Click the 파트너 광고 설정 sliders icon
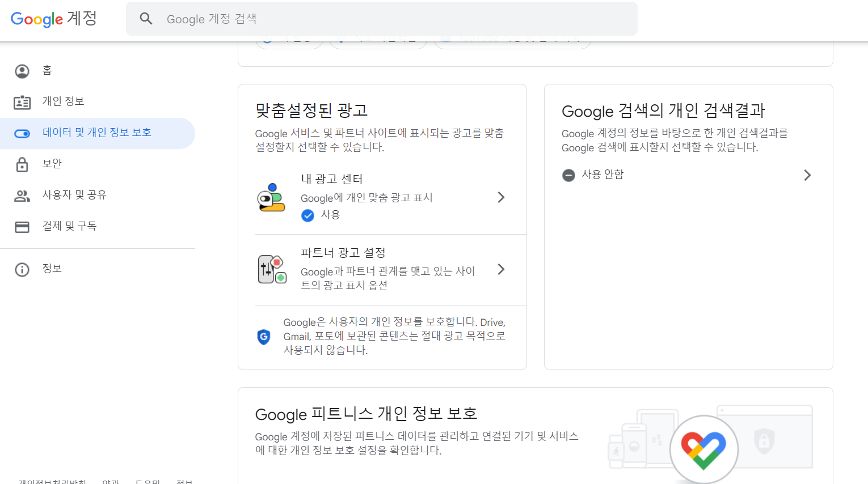The width and height of the screenshot is (868, 484). click(x=272, y=269)
